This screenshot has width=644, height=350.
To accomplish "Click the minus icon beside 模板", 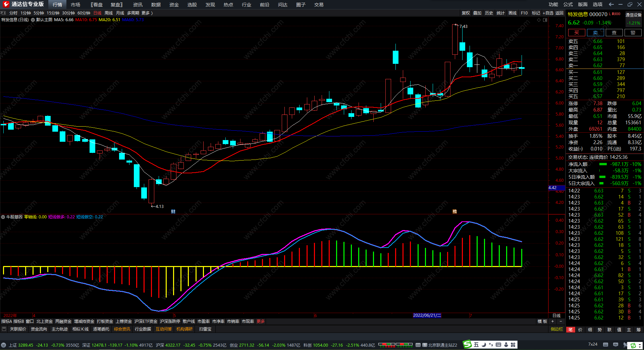I will tap(560, 321).
